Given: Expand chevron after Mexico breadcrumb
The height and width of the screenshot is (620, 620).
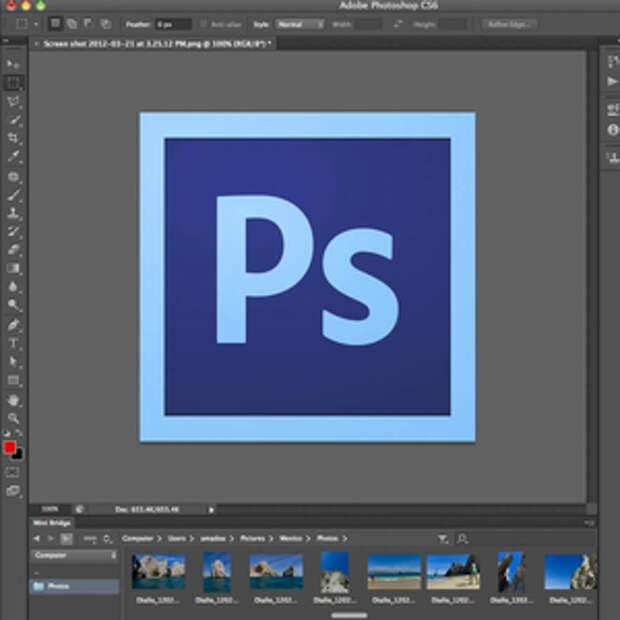Looking at the screenshot, I should pos(308,539).
